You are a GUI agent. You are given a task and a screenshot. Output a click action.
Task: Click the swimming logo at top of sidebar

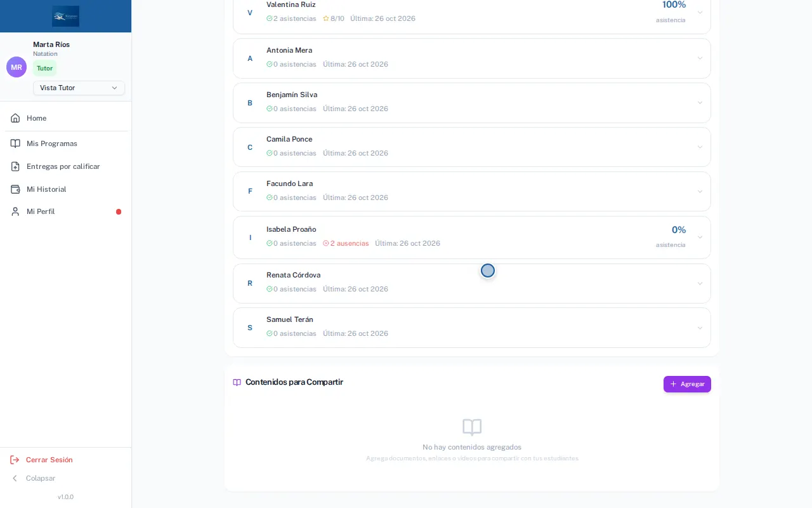66,16
